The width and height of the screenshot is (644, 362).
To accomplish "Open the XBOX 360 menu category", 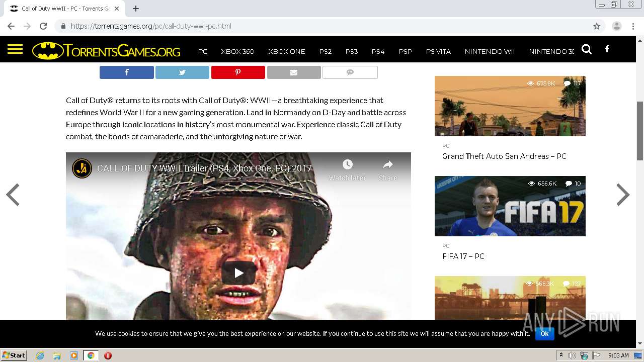I will (237, 51).
